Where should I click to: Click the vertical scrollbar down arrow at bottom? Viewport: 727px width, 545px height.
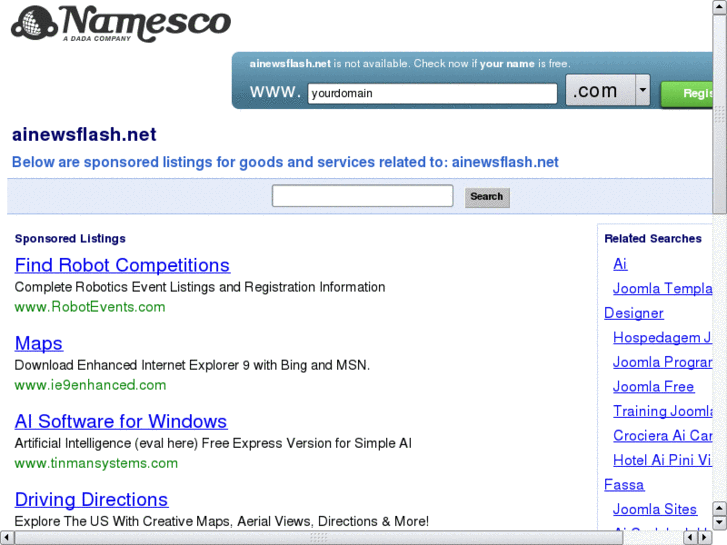(x=720, y=523)
